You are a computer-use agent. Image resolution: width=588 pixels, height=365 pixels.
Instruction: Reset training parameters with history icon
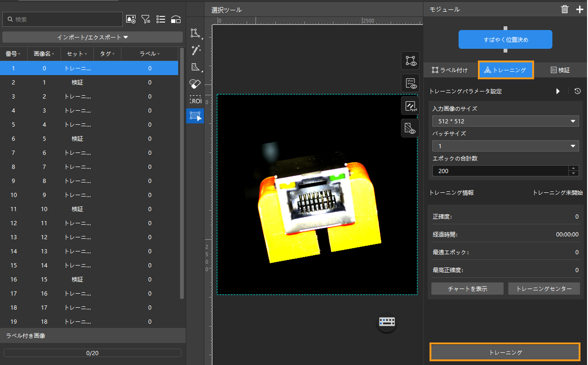577,91
